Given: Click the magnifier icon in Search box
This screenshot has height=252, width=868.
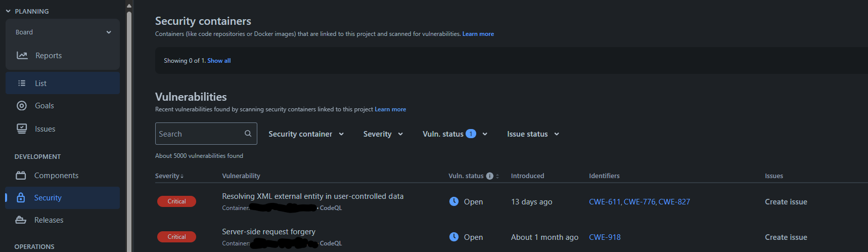Looking at the screenshot, I should [x=248, y=134].
